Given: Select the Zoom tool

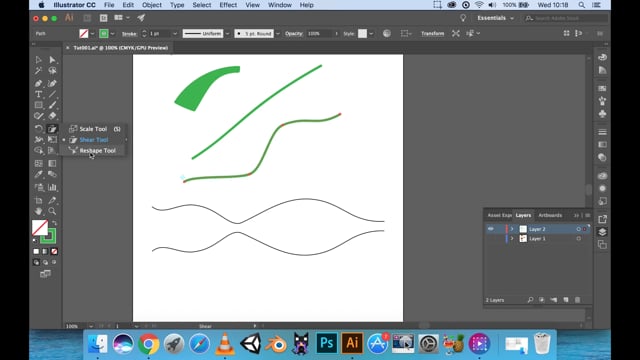Looking at the screenshot, I should 52,211.
